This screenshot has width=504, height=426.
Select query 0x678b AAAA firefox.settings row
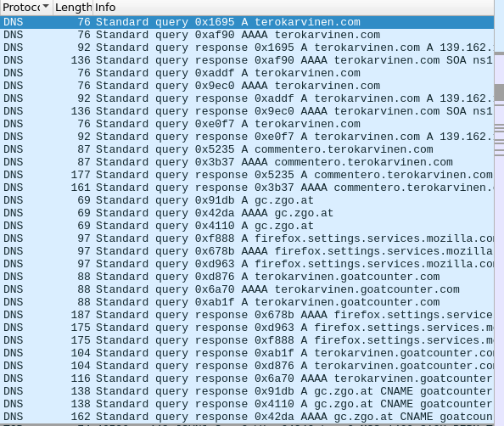point(247,251)
